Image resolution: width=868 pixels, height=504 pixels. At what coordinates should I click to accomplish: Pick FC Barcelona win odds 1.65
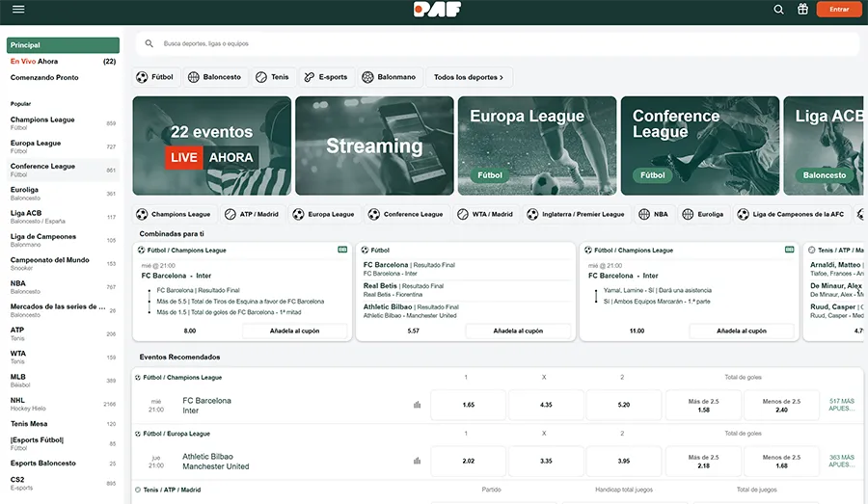[x=469, y=405]
